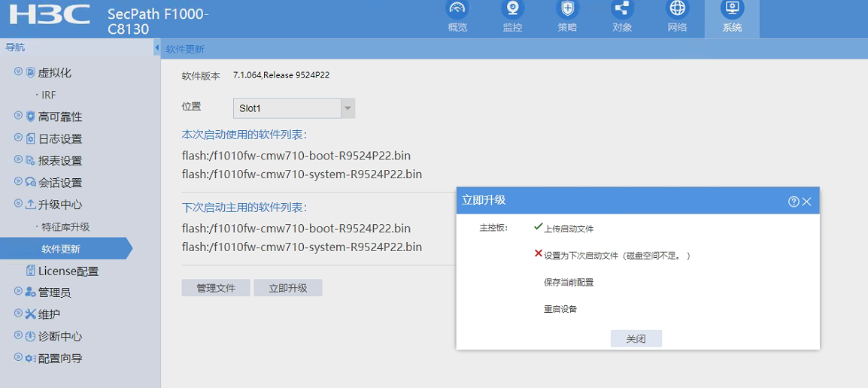
Task: Open the 策略 policy shield icon
Action: click(567, 9)
